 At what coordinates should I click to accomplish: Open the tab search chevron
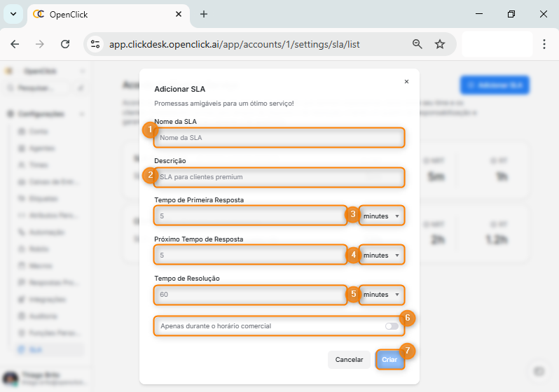click(13, 14)
